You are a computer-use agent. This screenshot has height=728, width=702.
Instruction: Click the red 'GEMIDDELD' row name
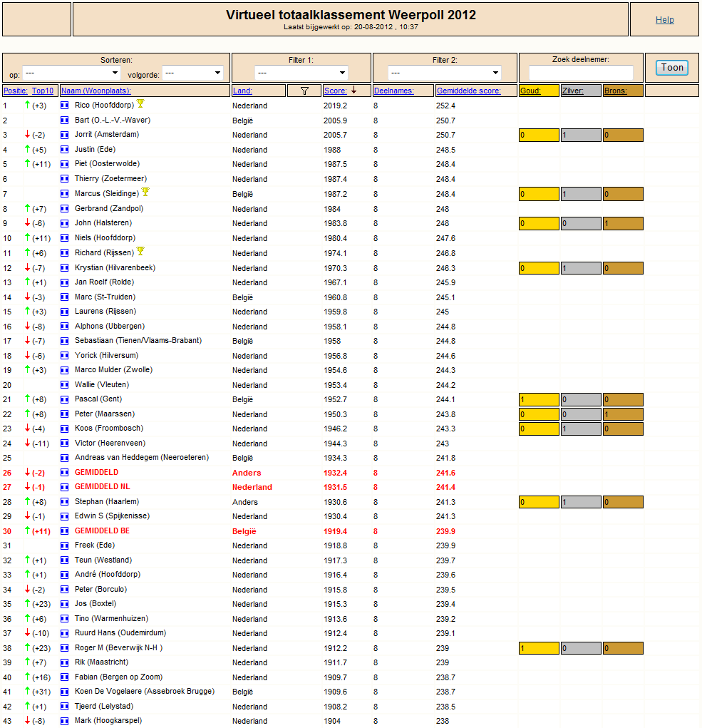96,472
